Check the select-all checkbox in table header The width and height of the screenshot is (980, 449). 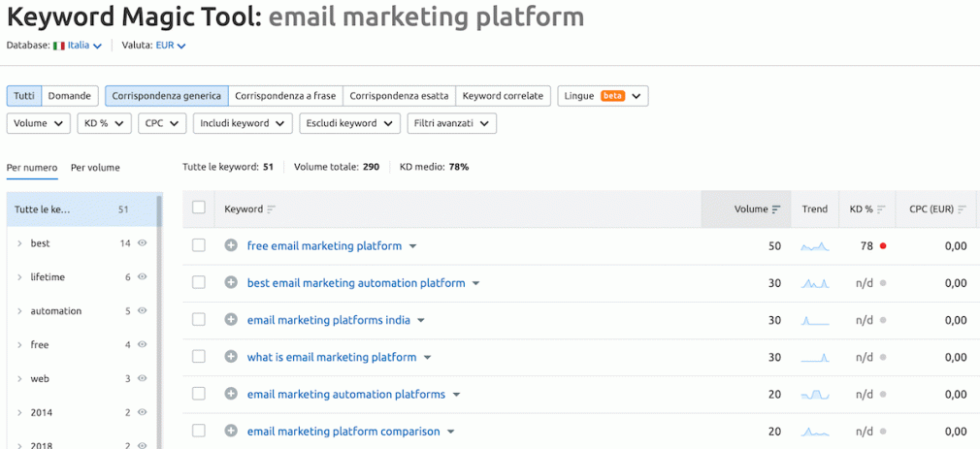click(x=199, y=208)
